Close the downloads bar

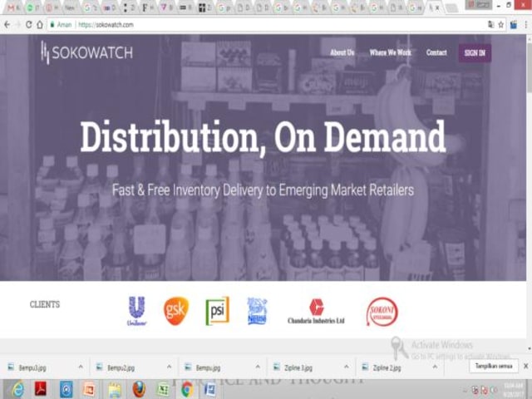click(526, 366)
